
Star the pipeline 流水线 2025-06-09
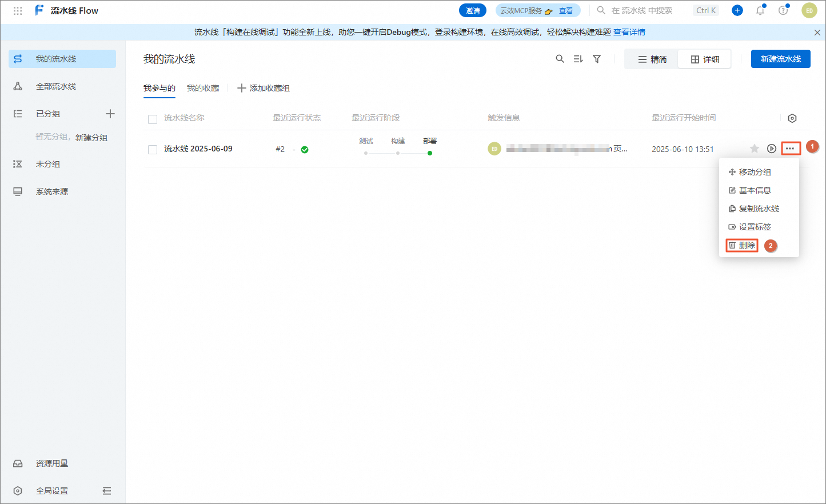point(755,149)
